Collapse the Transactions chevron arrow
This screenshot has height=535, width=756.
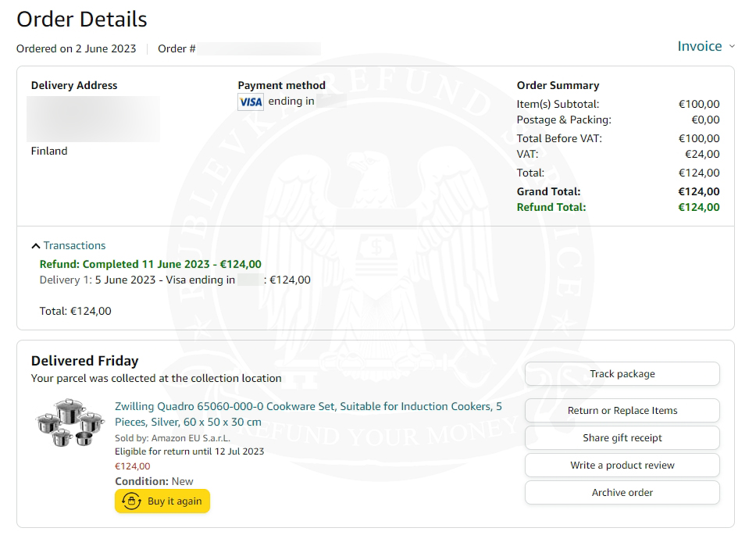pos(36,246)
